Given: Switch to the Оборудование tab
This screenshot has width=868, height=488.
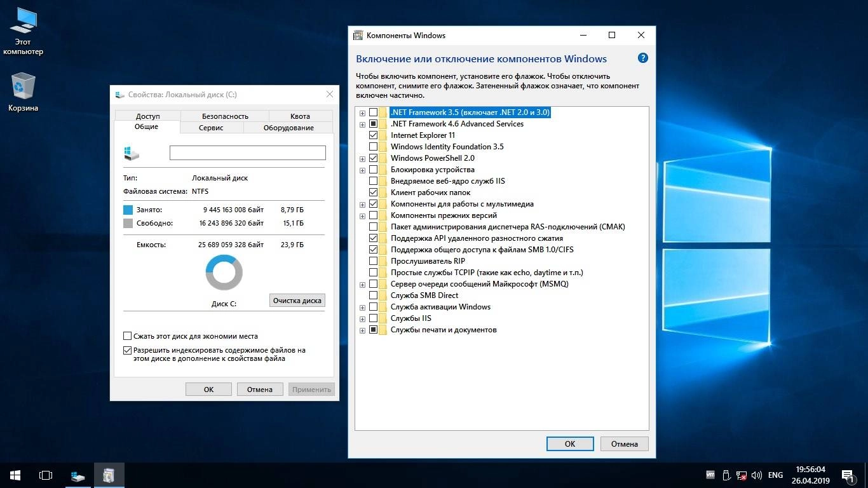Looking at the screenshot, I should [x=288, y=128].
